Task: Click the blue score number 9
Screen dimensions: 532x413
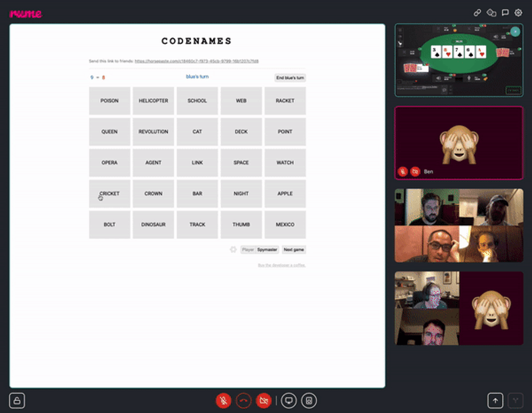Action: click(91, 78)
